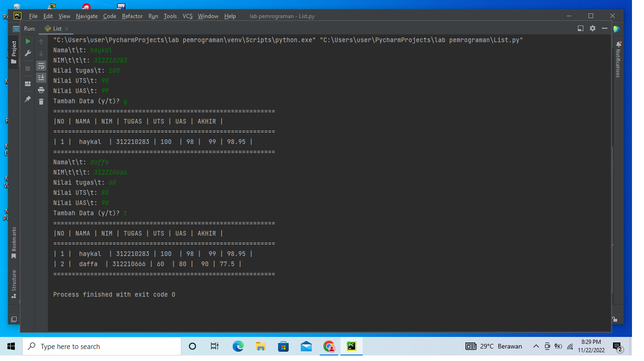Print the console output
This screenshot has width=644, height=361.
(x=41, y=90)
